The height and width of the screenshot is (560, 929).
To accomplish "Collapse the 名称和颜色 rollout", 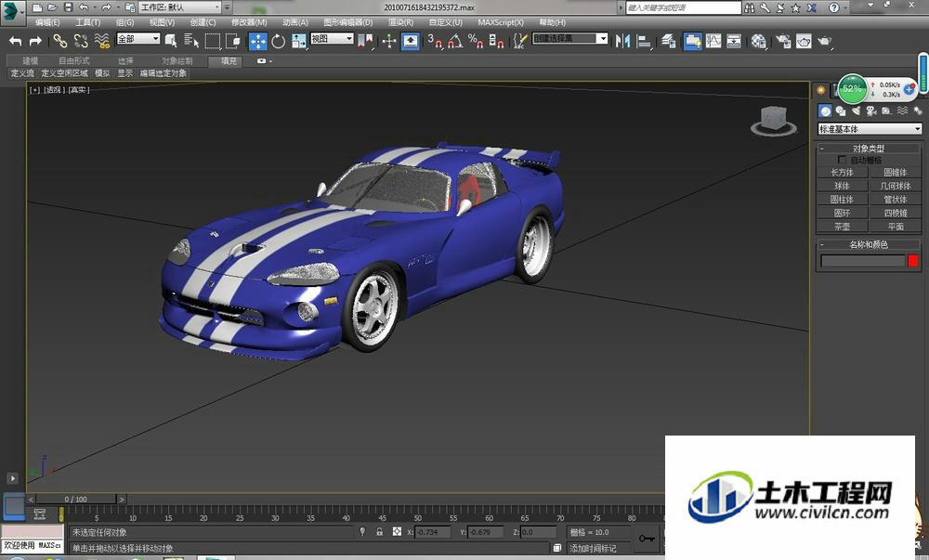I will click(870, 244).
